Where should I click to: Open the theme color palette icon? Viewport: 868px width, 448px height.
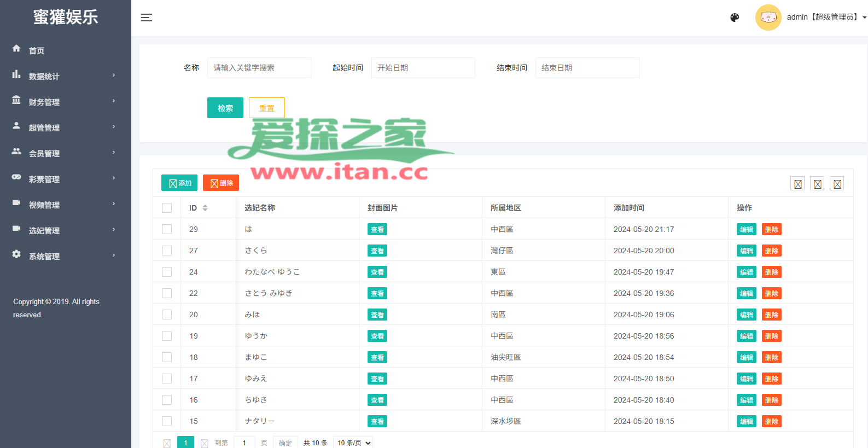735,18
